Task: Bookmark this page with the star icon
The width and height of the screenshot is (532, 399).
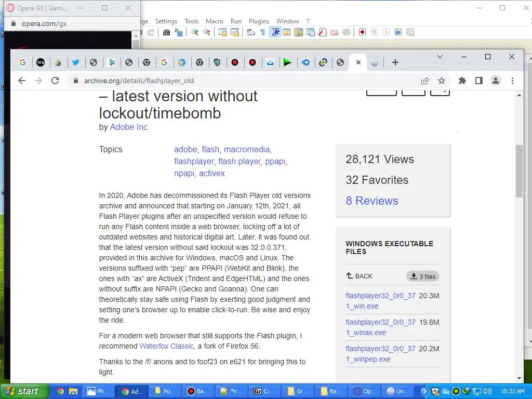Action: pos(442,81)
